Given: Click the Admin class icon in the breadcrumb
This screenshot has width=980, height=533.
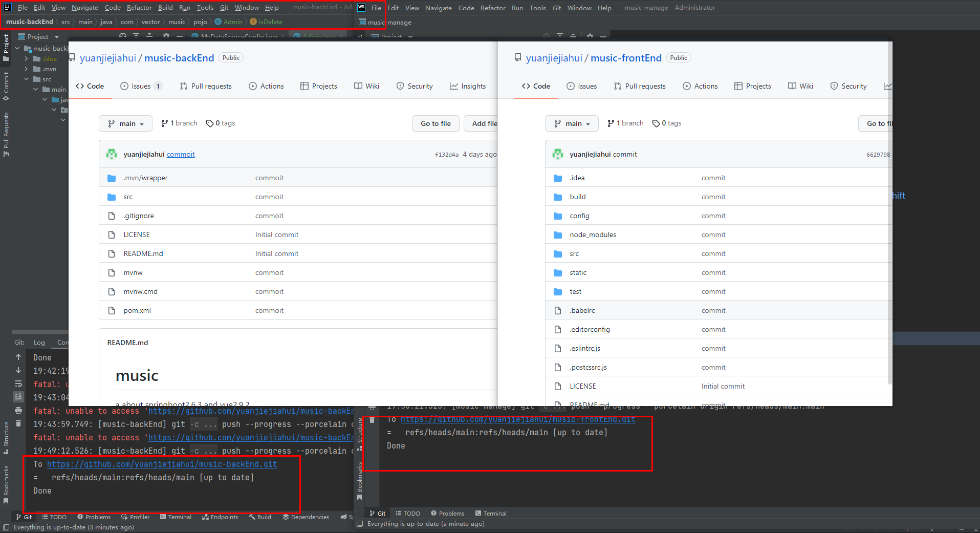Looking at the screenshot, I should 218,22.
